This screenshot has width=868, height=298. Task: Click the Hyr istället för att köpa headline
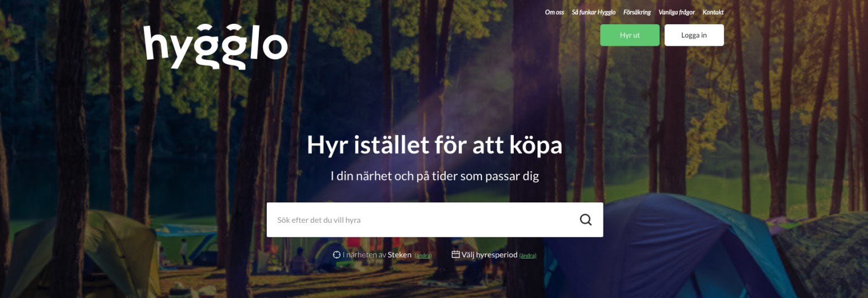click(x=435, y=145)
